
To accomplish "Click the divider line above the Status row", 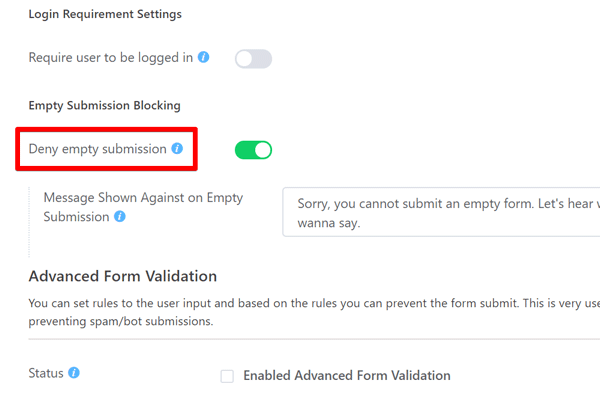I will [300, 339].
